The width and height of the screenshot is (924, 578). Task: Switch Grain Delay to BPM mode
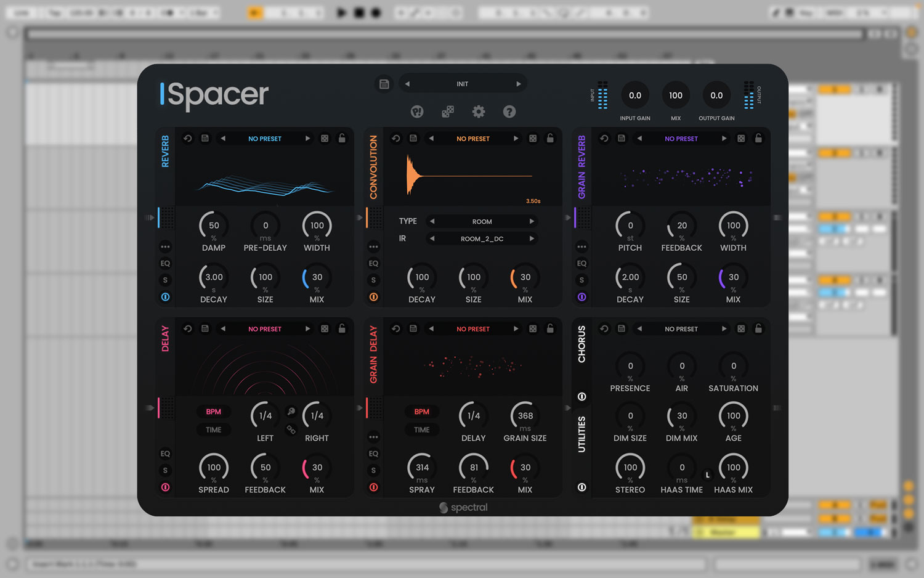coord(422,412)
